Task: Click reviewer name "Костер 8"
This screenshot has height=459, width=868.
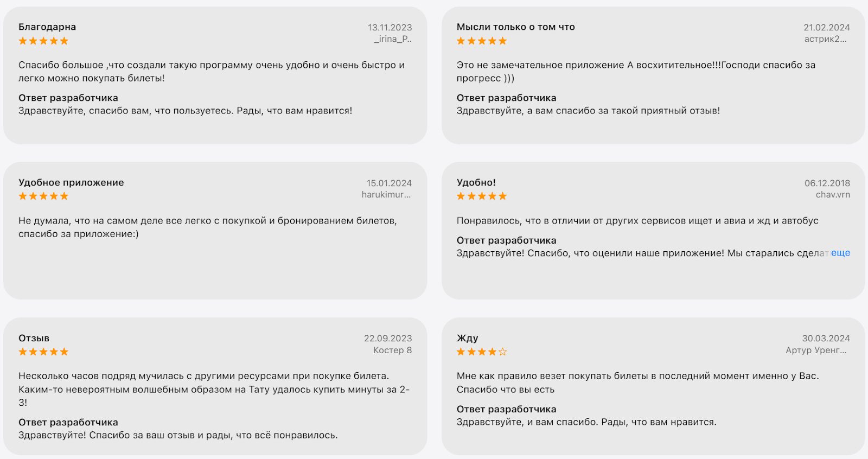Action: pyautogui.click(x=392, y=350)
